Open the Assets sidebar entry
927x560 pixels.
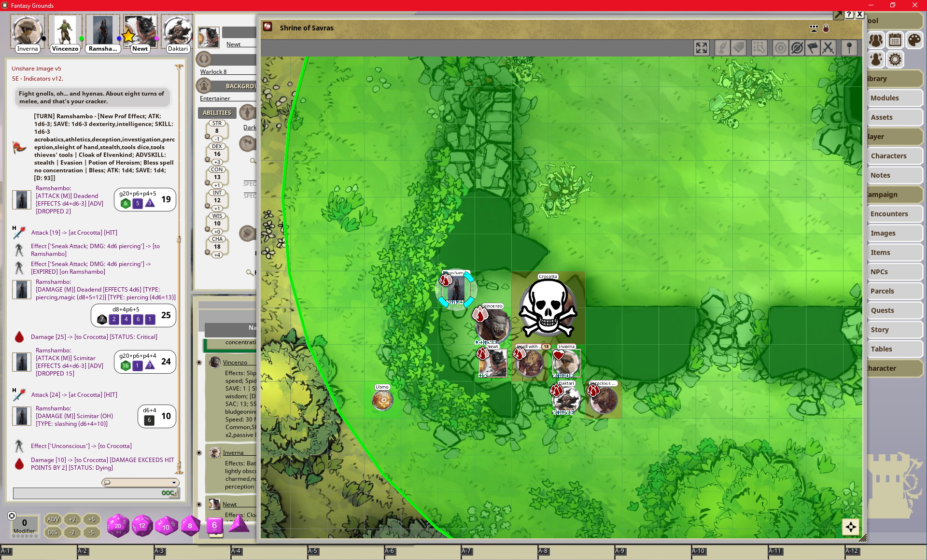(895, 117)
